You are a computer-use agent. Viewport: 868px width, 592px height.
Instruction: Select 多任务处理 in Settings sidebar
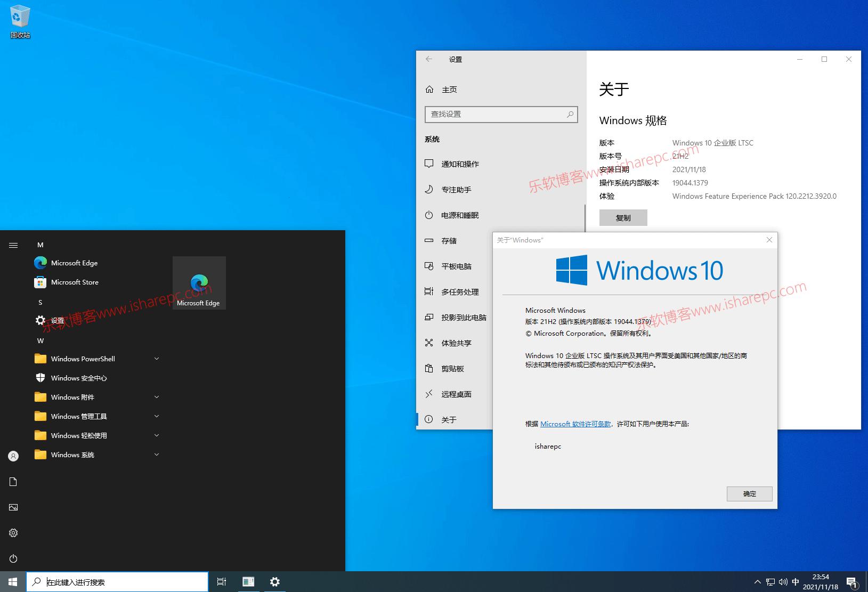(455, 292)
